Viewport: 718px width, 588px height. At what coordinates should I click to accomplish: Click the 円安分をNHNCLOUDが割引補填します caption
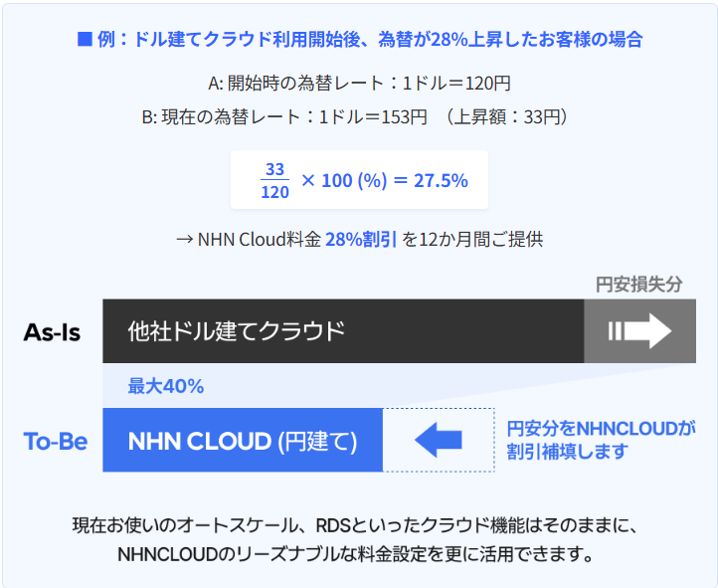[x=601, y=440]
